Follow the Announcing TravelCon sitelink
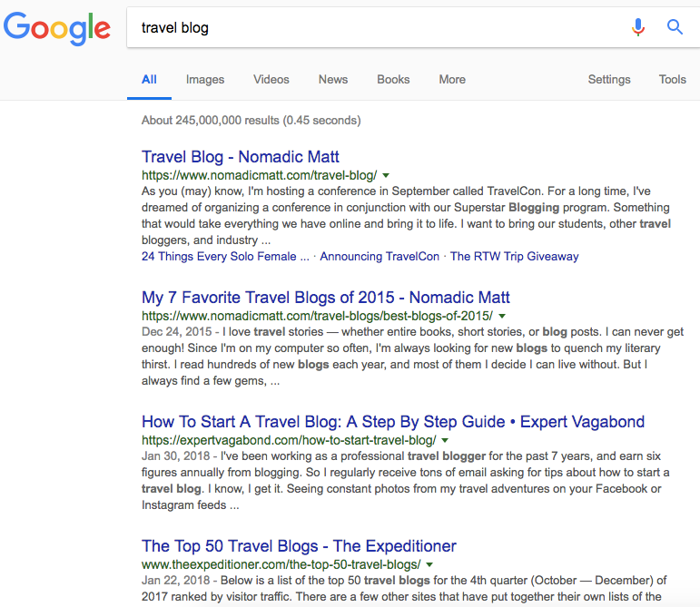700x607 pixels. pyautogui.click(x=380, y=257)
